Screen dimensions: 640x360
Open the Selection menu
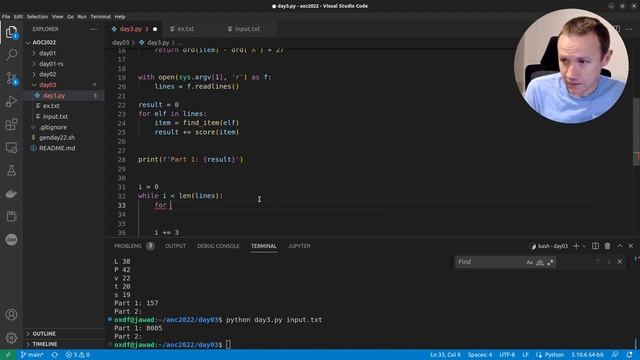pos(37,17)
